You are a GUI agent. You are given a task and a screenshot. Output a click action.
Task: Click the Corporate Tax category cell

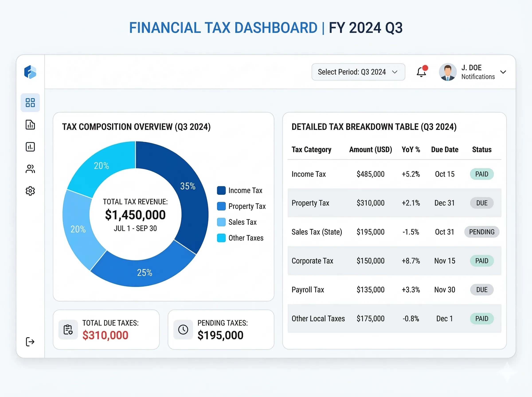[x=312, y=261]
